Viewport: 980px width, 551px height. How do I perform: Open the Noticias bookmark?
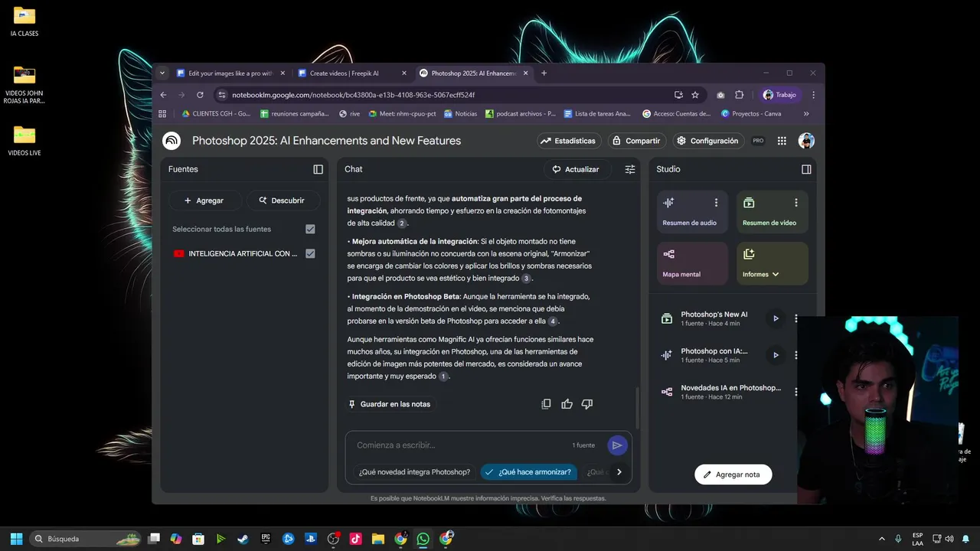460,113
